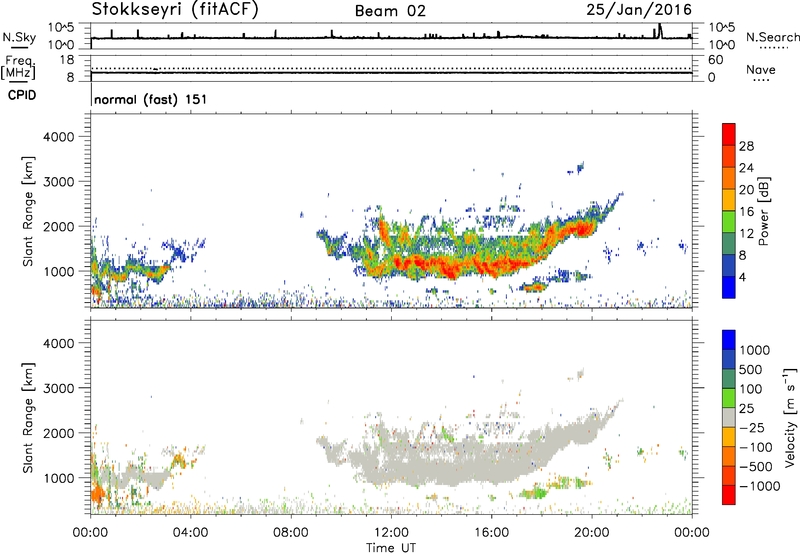The image size is (800, 554).
Task: Click the Nave legend label
Action: click(761, 69)
